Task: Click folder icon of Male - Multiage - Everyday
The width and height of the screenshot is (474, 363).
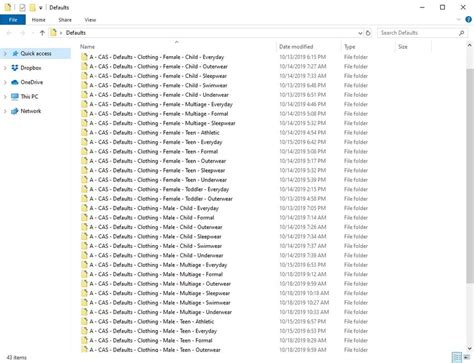Action: 84,265
